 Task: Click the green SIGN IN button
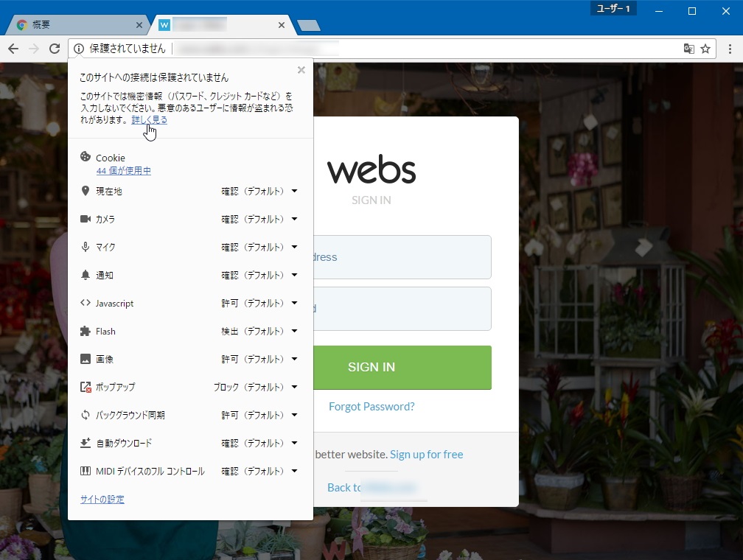coord(371,367)
